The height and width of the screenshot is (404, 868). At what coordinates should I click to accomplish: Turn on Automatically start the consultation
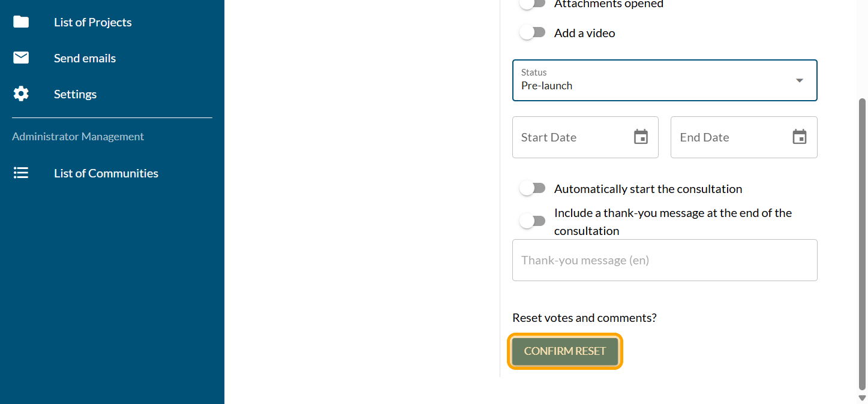(x=532, y=189)
